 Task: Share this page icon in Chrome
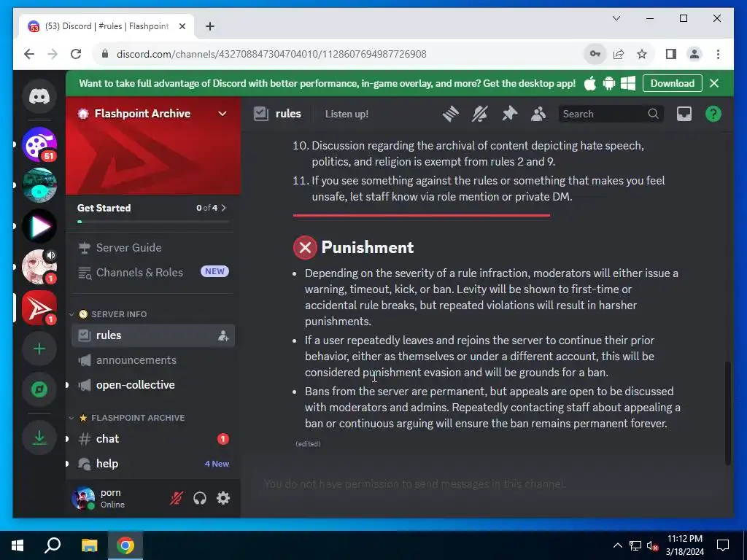point(619,54)
